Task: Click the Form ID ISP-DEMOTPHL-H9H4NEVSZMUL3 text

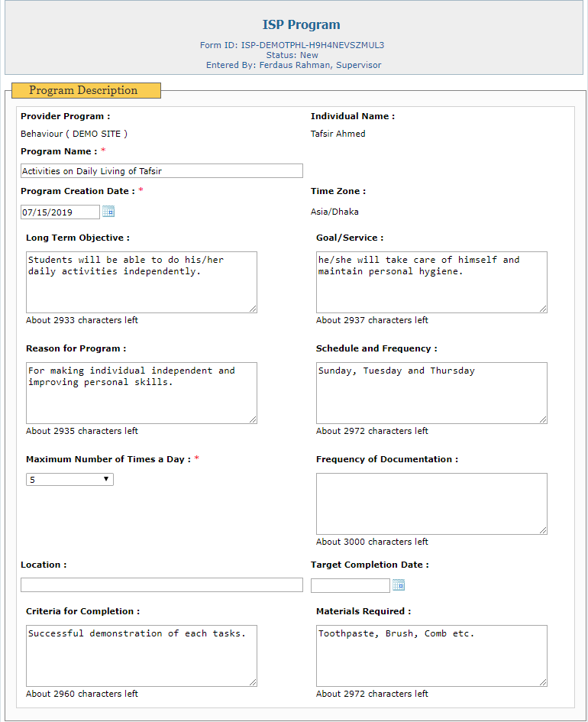Action: [292, 45]
